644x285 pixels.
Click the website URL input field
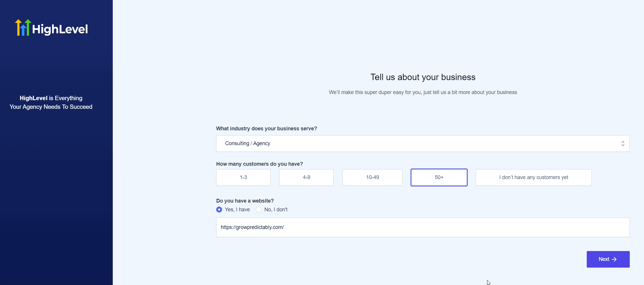coord(423,227)
